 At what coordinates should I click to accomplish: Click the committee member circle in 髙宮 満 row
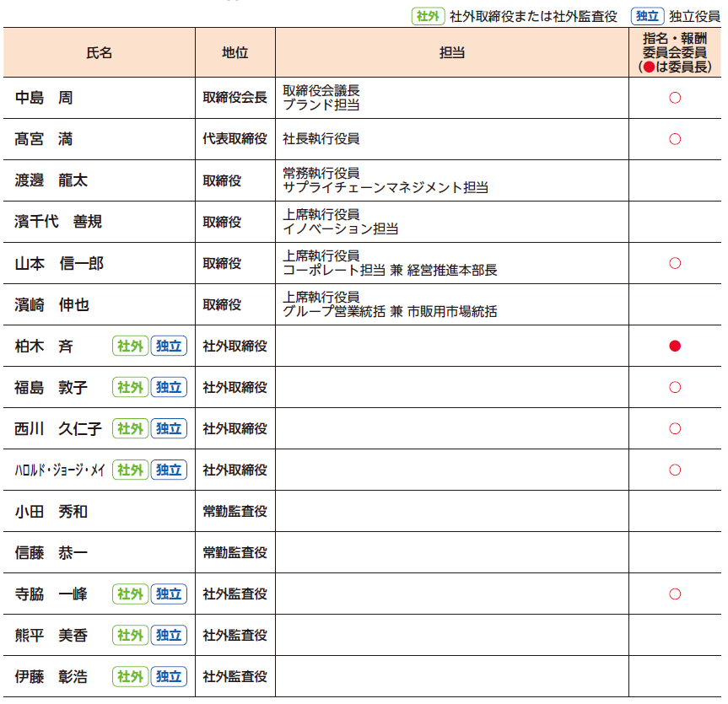point(675,139)
